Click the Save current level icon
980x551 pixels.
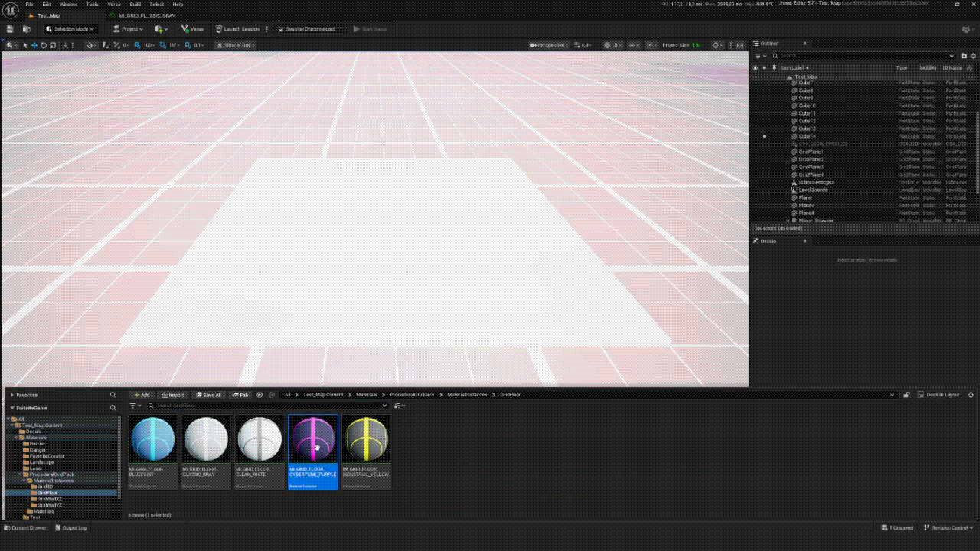click(10, 29)
